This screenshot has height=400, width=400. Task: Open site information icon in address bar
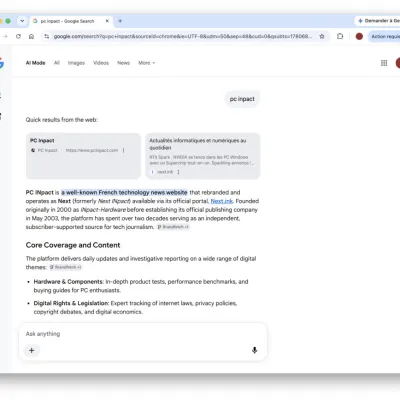point(47,36)
